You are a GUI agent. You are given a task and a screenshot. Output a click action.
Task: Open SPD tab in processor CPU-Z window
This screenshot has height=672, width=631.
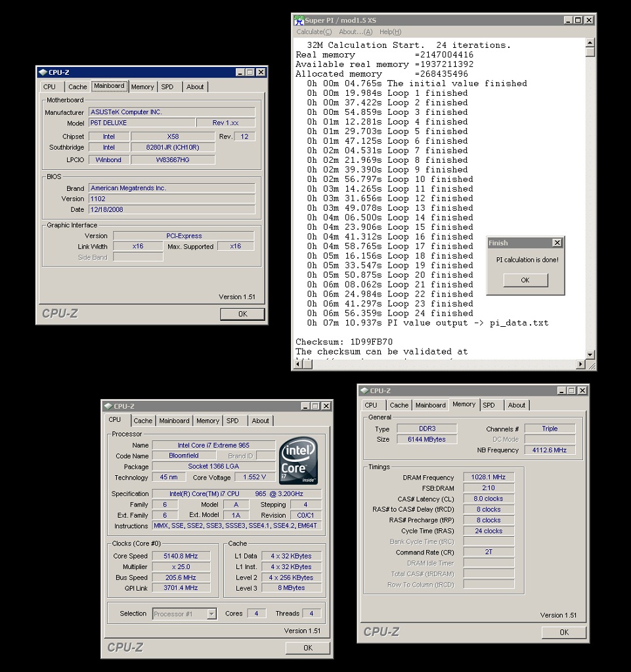pyautogui.click(x=232, y=421)
